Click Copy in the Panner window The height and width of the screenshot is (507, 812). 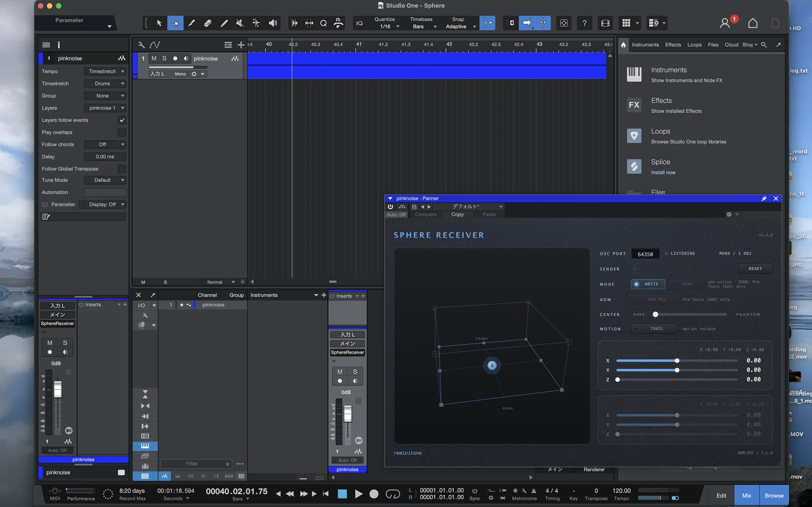457,214
